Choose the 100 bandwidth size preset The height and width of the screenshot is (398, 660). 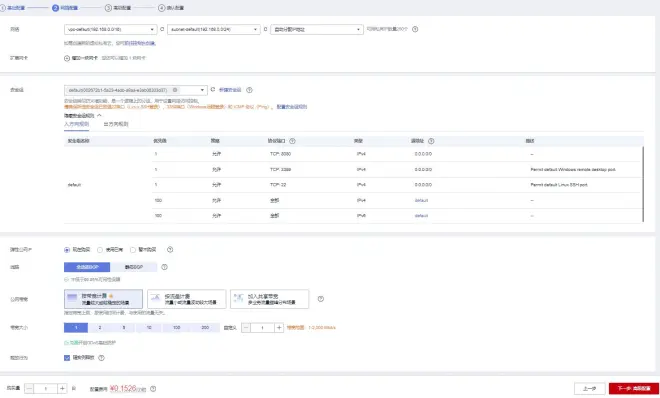coord(177,327)
